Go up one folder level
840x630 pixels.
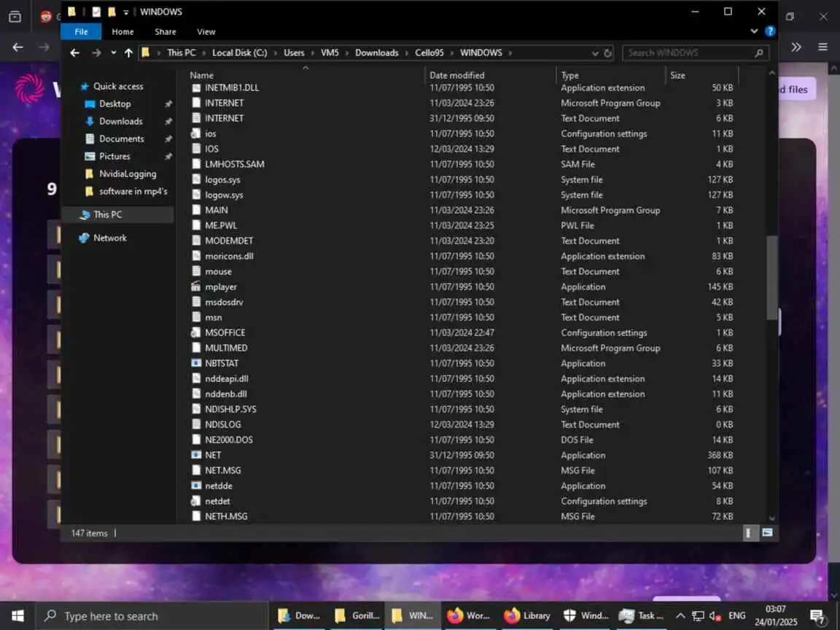[128, 52]
